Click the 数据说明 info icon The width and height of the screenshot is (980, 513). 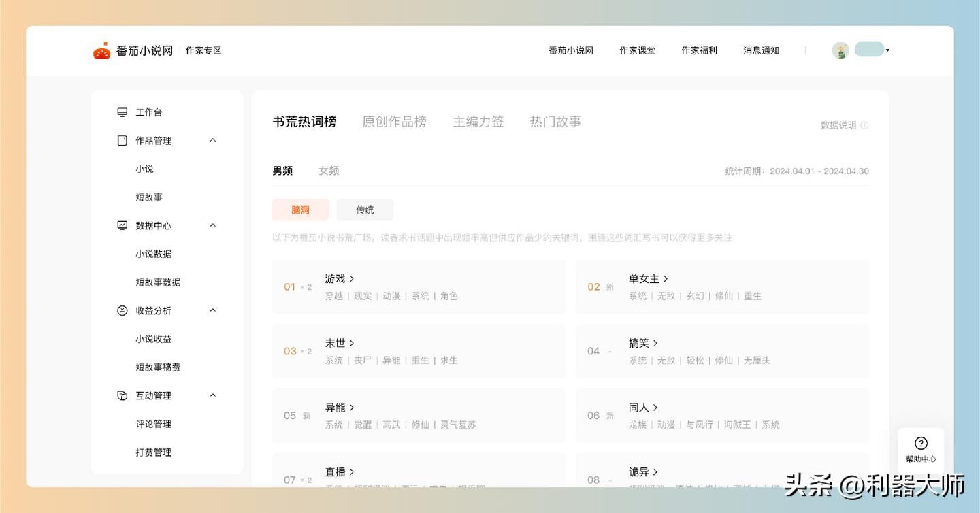864,125
